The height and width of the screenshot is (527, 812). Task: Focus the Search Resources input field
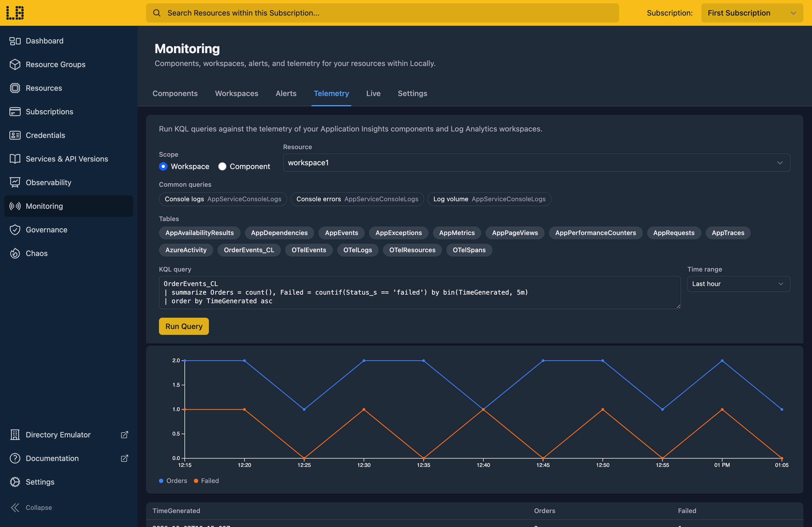coord(382,13)
